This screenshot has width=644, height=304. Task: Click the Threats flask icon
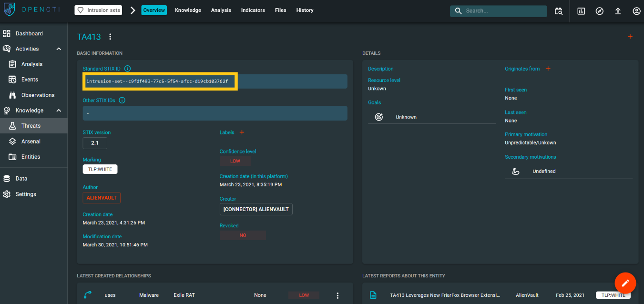click(13, 126)
